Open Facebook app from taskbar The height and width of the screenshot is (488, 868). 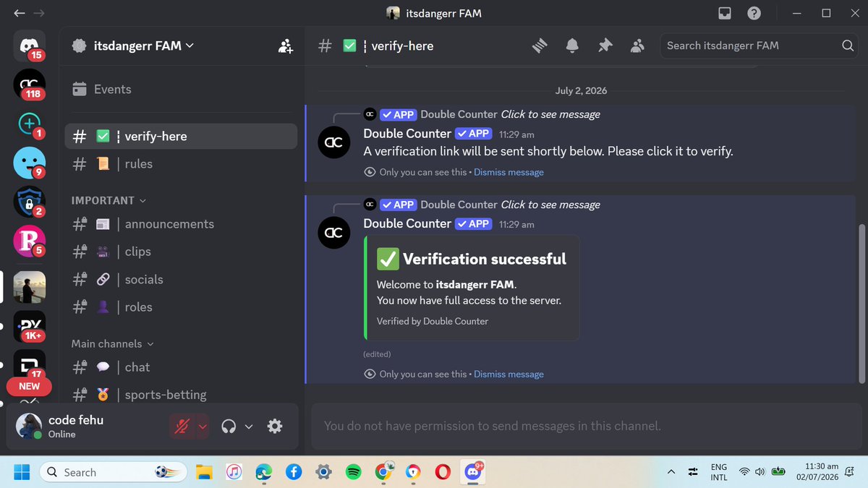coord(293,472)
